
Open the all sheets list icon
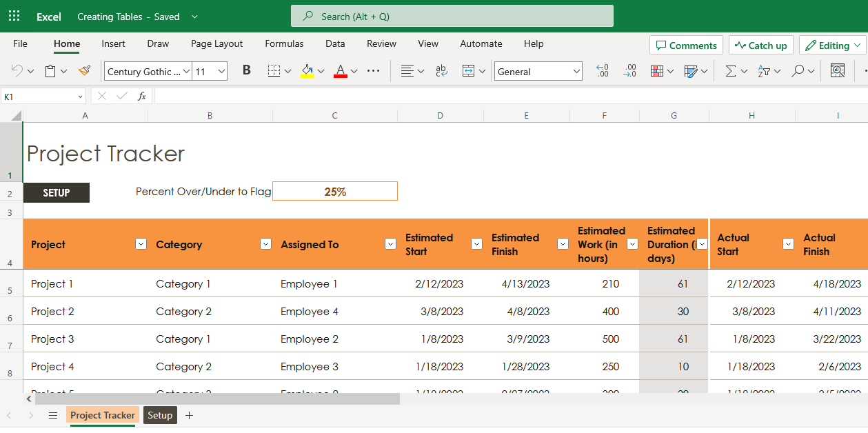click(53, 415)
